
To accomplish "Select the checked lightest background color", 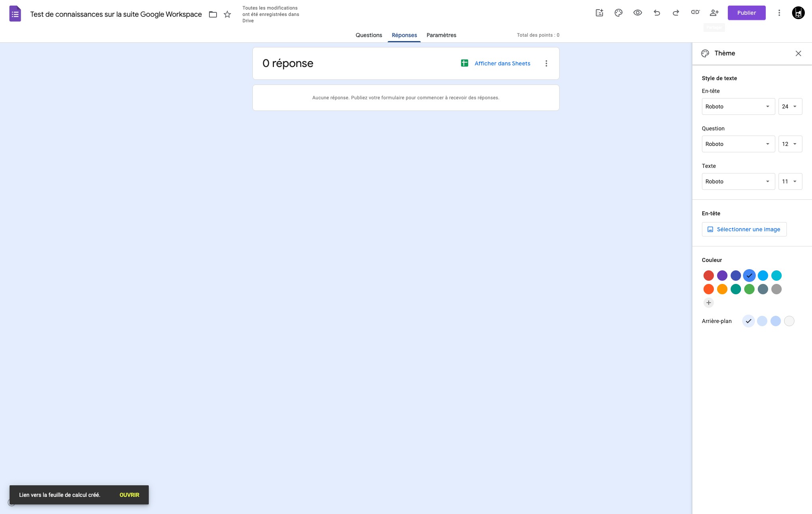I will (749, 321).
